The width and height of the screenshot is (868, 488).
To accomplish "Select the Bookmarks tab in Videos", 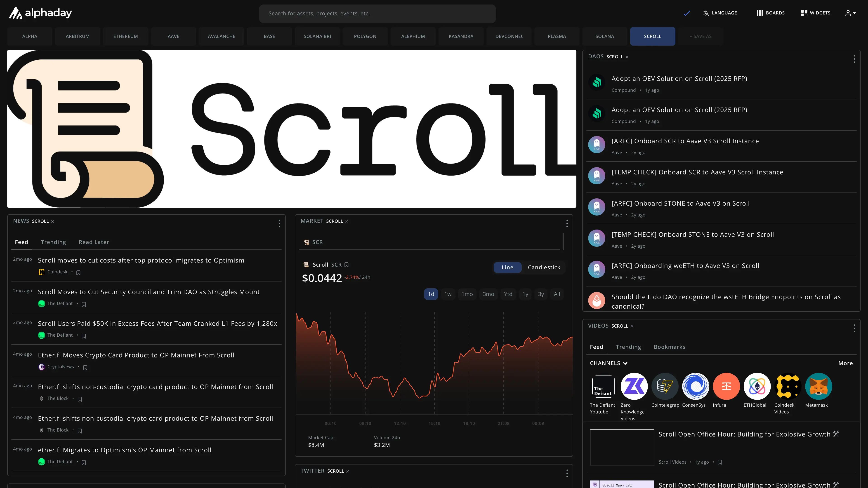I will tap(669, 347).
